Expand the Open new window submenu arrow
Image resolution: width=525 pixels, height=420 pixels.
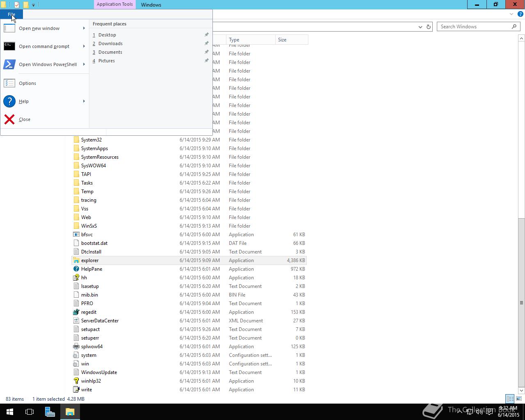coord(84,28)
